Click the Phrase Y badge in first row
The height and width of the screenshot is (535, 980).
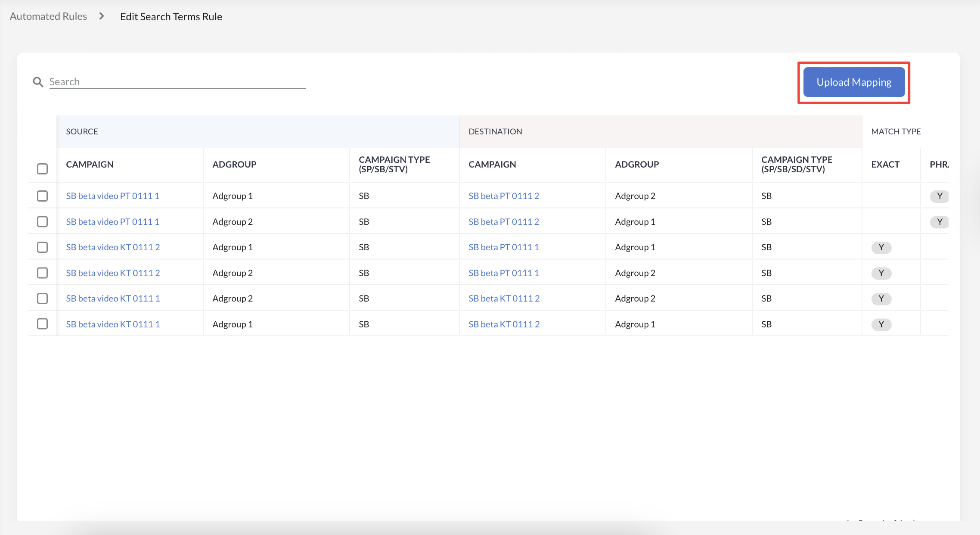coord(939,196)
